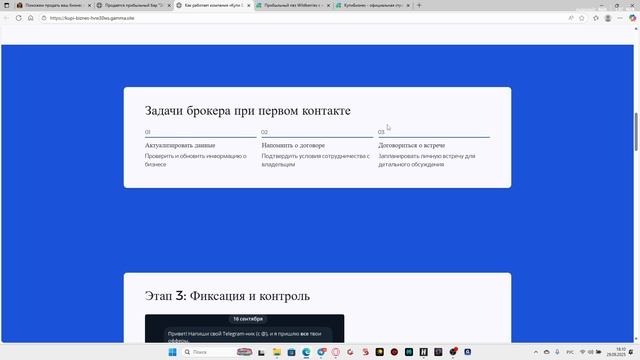This screenshot has width=640, height=360.
Task: Close the 'Поможем продать ваш бизнес' tab
Action: pyautogui.click(x=90, y=5)
